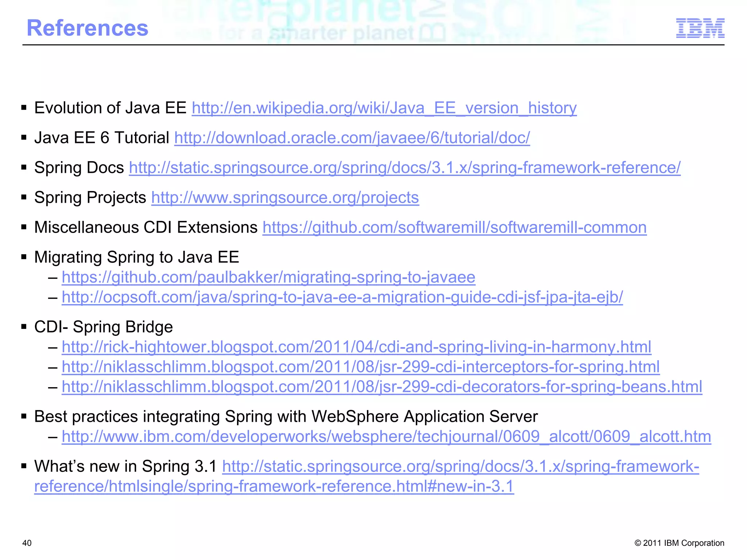747x560 pixels.
Task: Open the ocpsoft migration guide link
Action: pyautogui.click(x=342, y=297)
